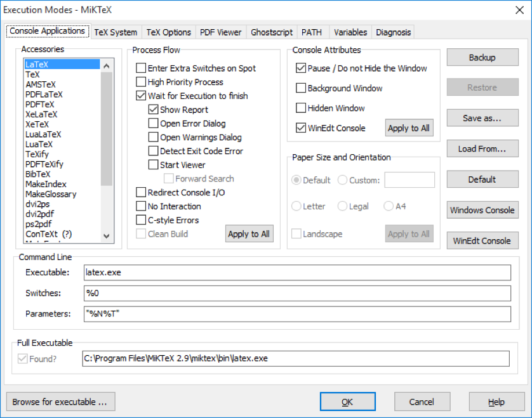Enable Hidden Window mode
Viewport: 532px width, 418px height.
click(301, 108)
